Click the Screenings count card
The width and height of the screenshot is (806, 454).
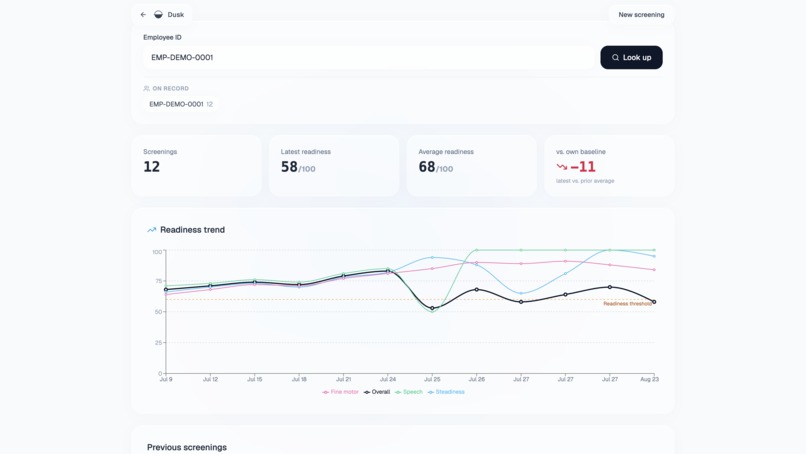click(196, 166)
